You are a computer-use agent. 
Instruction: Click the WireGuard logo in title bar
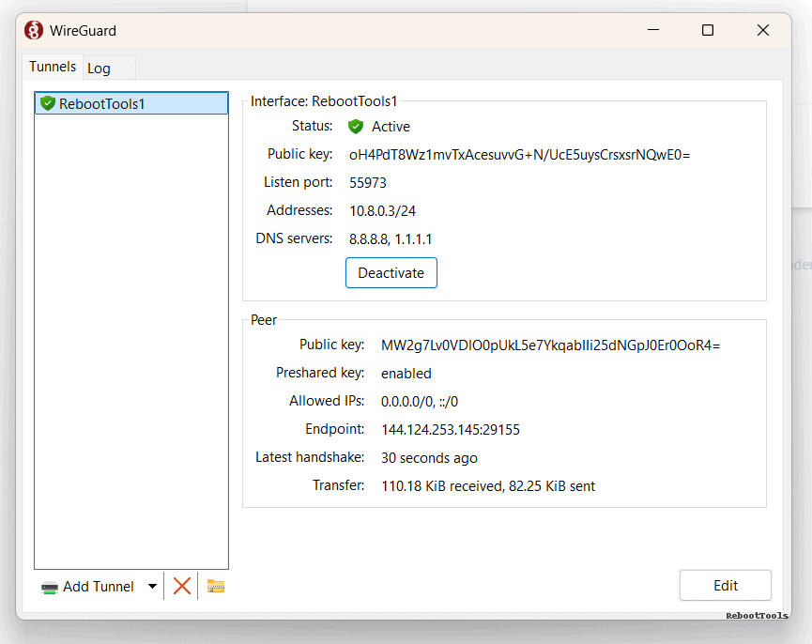point(34,30)
